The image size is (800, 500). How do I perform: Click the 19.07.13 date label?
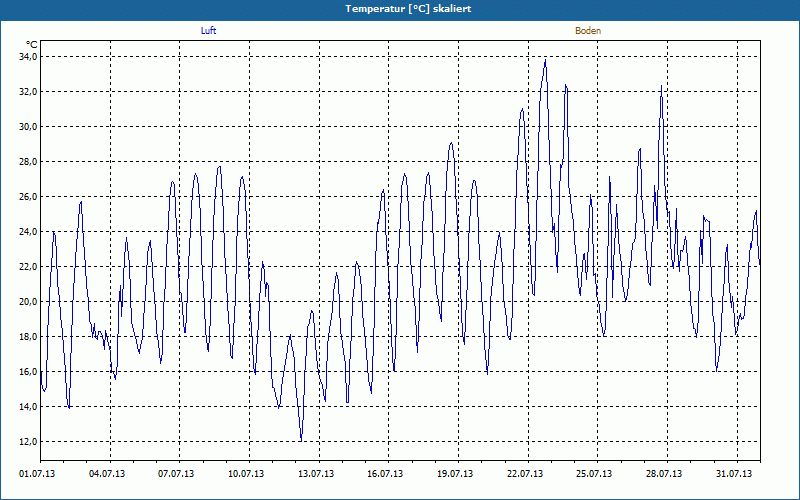[x=455, y=474]
